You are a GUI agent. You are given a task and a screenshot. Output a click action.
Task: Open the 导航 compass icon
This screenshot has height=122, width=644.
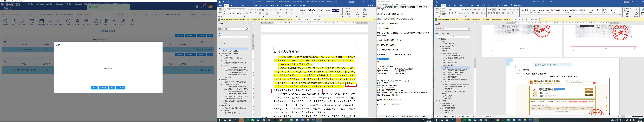coord(123,22)
